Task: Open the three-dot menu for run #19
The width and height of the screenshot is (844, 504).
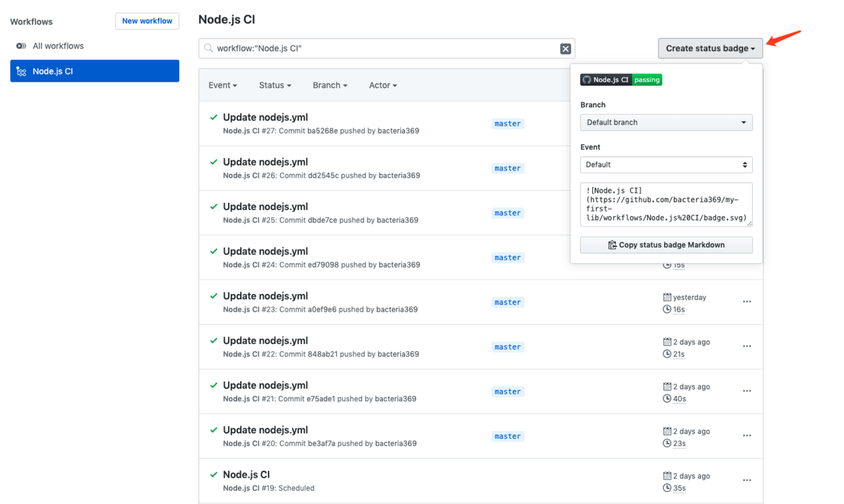Action: (746, 480)
